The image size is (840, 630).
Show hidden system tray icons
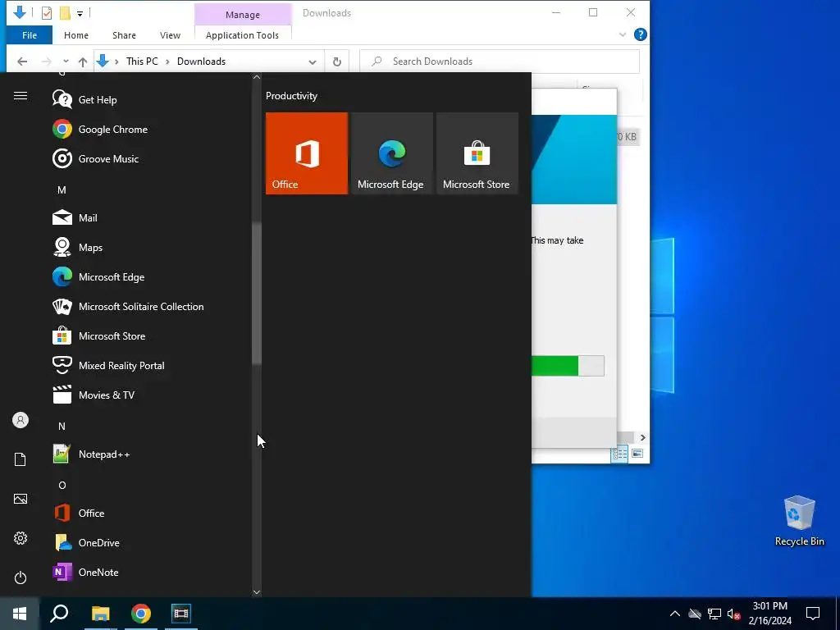675,614
